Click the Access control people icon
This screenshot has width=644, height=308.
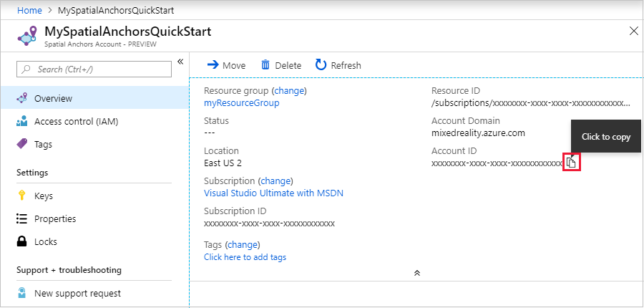click(21, 121)
